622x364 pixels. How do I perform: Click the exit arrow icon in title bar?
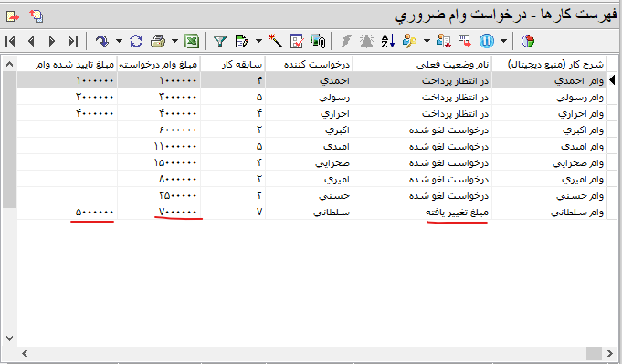(12, 16)
